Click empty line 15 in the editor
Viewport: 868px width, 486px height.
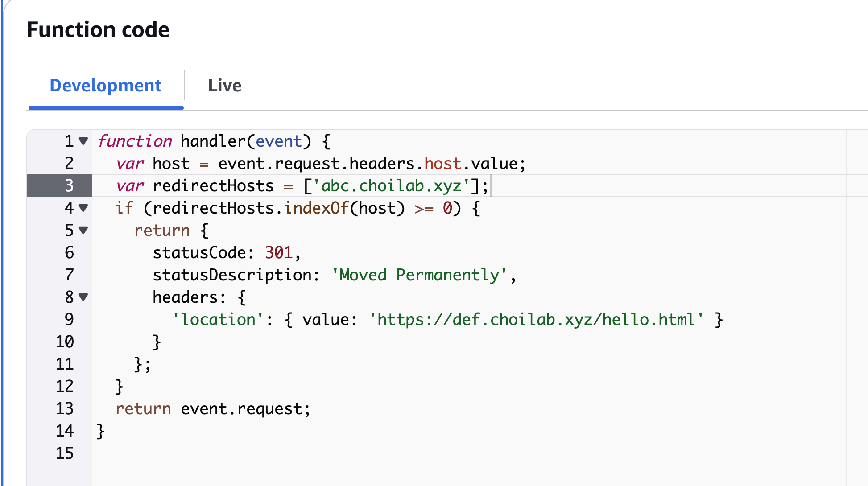click(x=312, y=453)
